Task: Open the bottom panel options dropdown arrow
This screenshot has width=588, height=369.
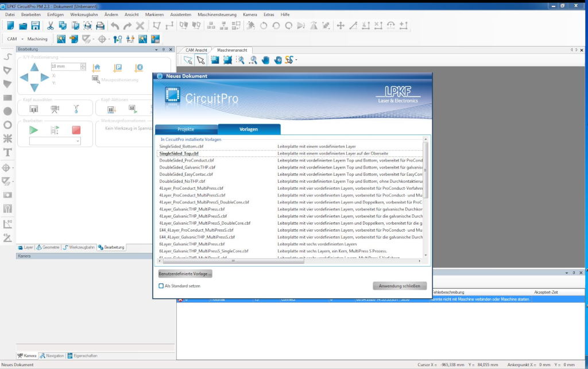Action: click(566, 273)
